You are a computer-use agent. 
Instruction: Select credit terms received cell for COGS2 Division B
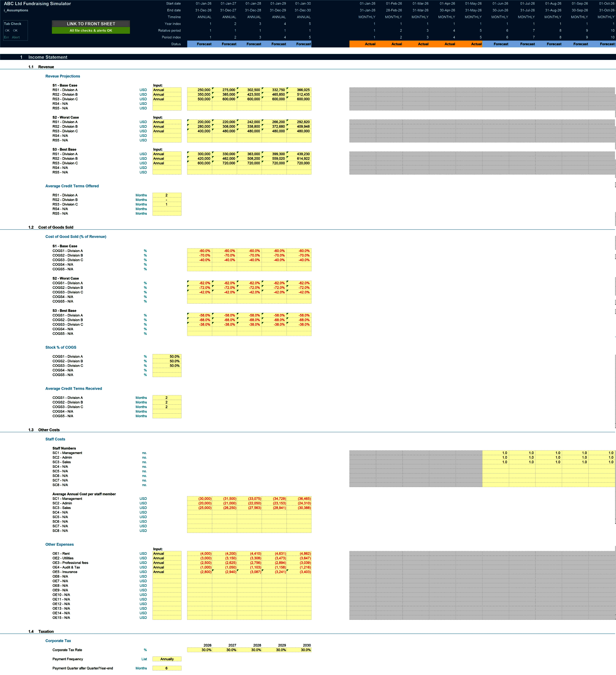[167, 402]
